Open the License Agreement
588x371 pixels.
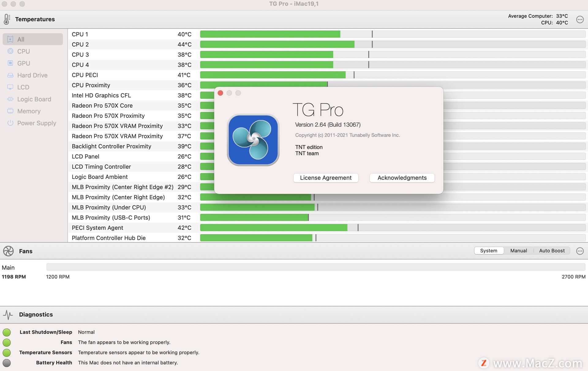(x=326, y=178)
